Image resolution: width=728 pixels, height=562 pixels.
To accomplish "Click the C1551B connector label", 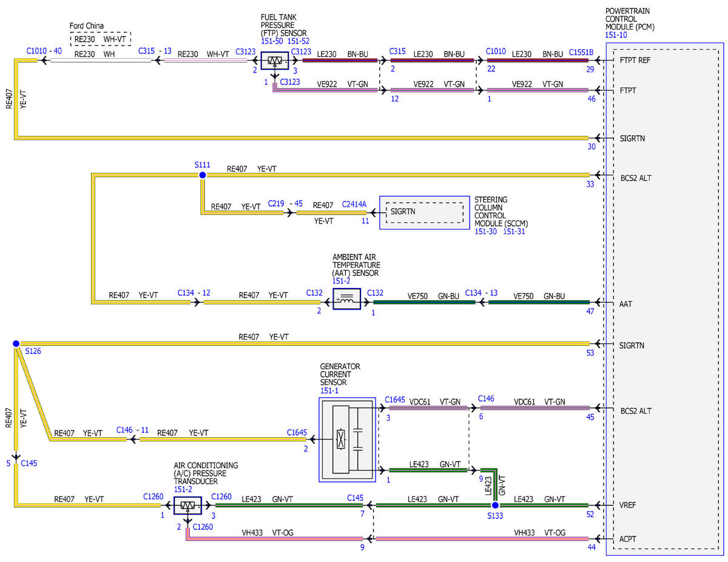I will click(581, 52).
